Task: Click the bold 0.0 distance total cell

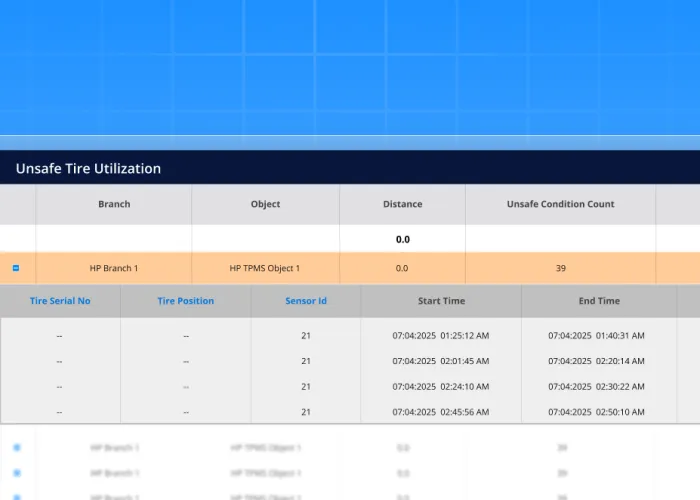Action: (402, 239)
